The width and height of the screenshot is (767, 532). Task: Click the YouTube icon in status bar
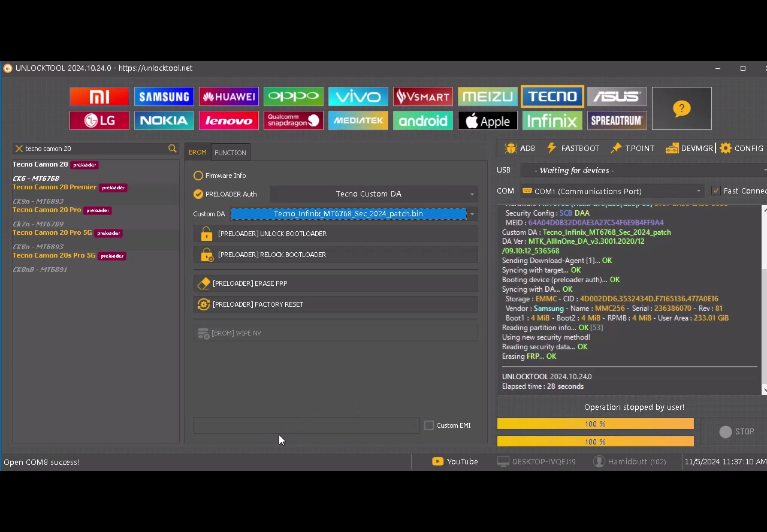pos(437,461)
